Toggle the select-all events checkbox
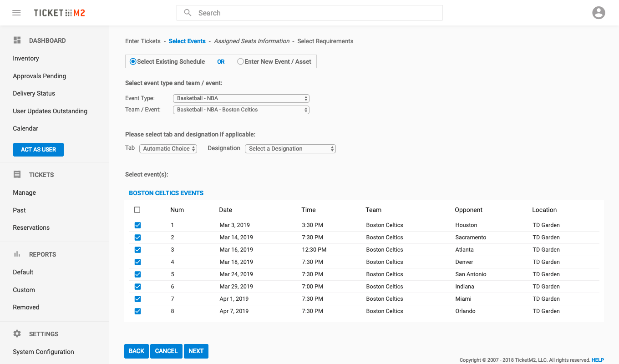619x364 pixels. coord(137,210)
